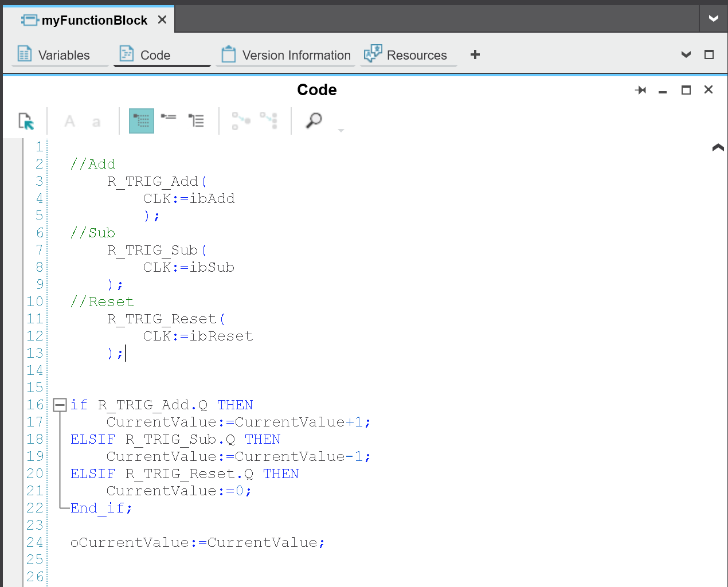This screenshot has width=728, height=587.
Task: Click the R_TRIG_Add( call text
Action: [x=157, y=181]
